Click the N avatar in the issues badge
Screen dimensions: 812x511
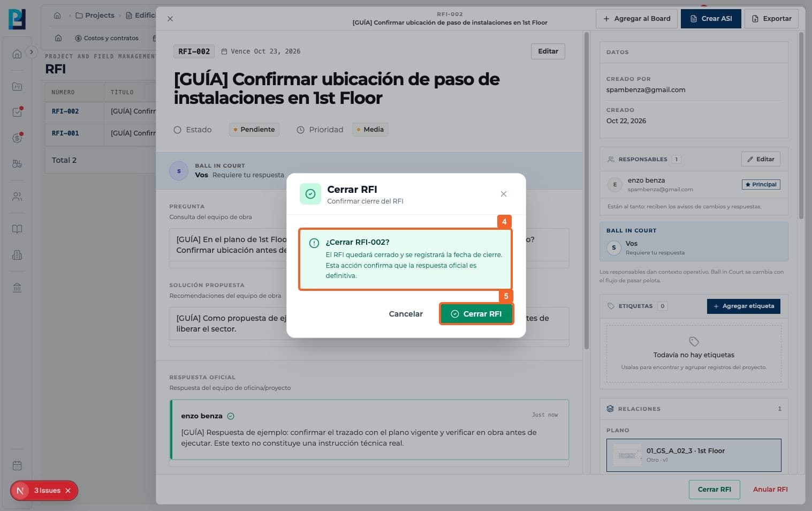coord(20,491)
